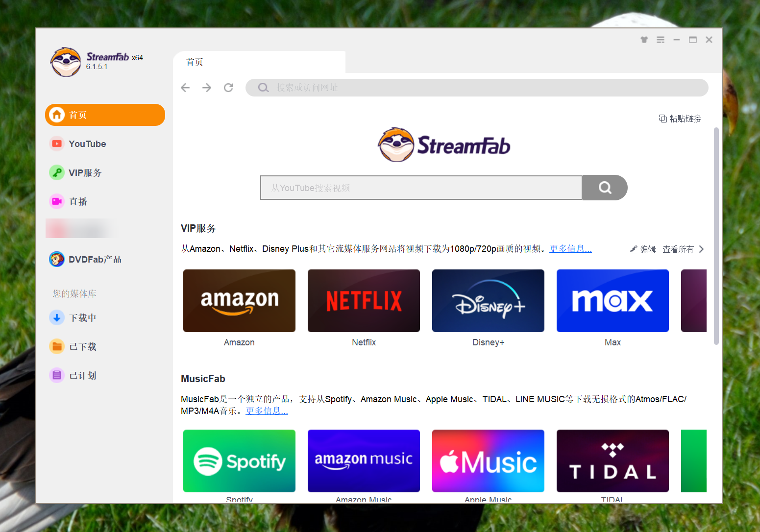Click 编辑 edit in VIP section
Viewport: 760px width, 532px height.
642,249
